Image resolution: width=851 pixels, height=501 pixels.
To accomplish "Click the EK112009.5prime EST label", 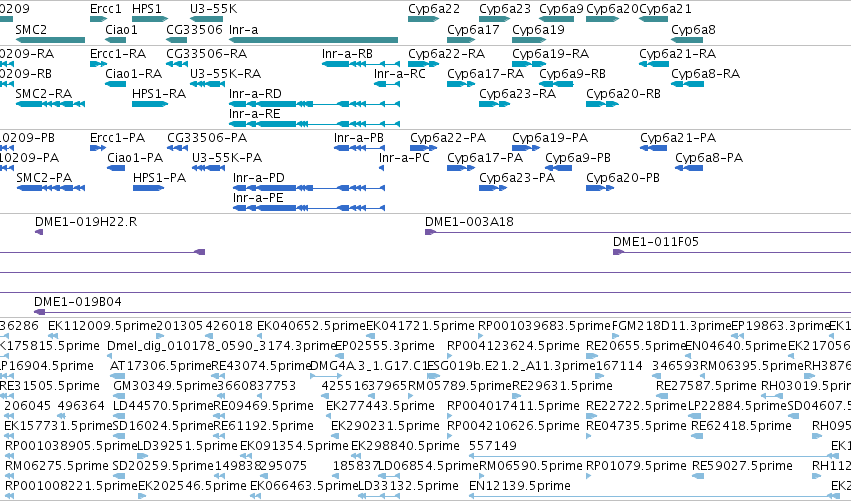I will point(102,326).
